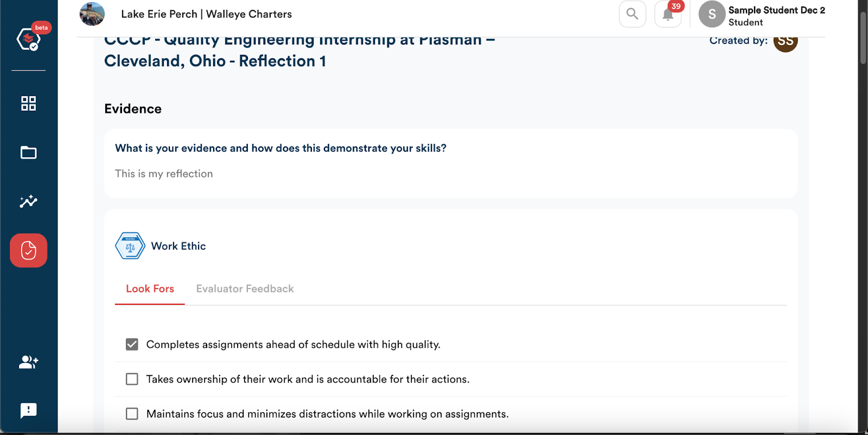Open the feedback chat bubble icon

[x=28, y=411]
